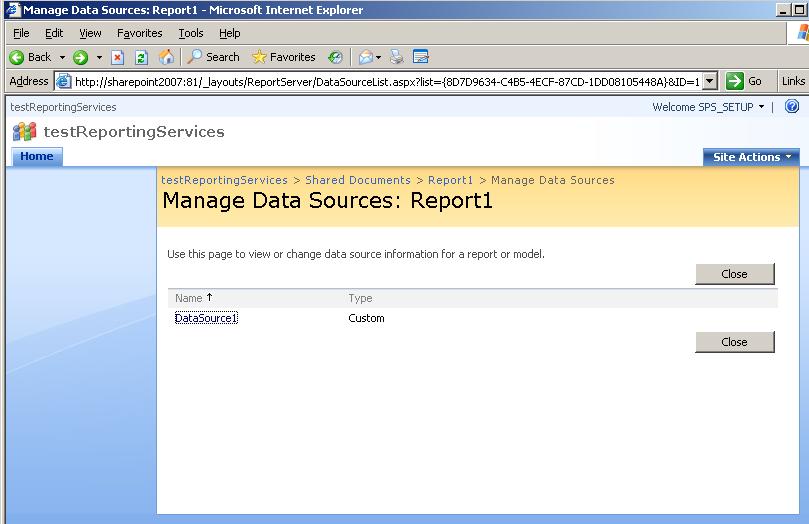The width and height of the screenshot is (809, 524).
Task: Click the Print icon
Action: (396, 57)
